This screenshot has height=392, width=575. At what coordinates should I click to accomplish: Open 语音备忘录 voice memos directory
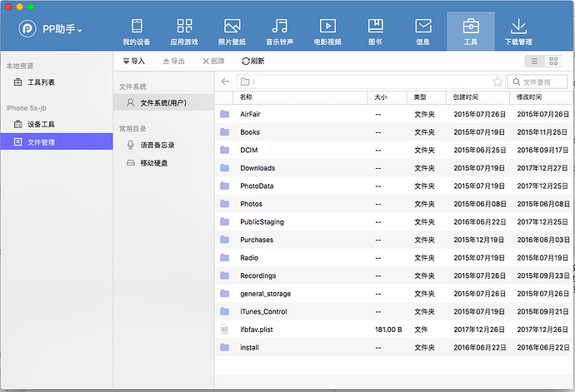click(x=164, y=145)
